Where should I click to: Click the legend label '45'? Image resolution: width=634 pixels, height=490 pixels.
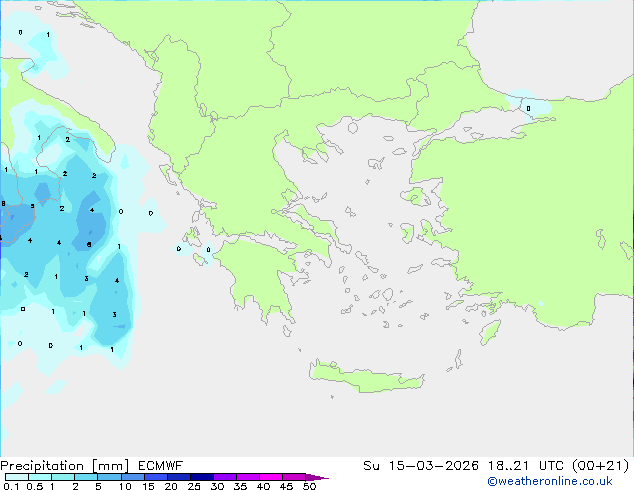tap(286, 486)
